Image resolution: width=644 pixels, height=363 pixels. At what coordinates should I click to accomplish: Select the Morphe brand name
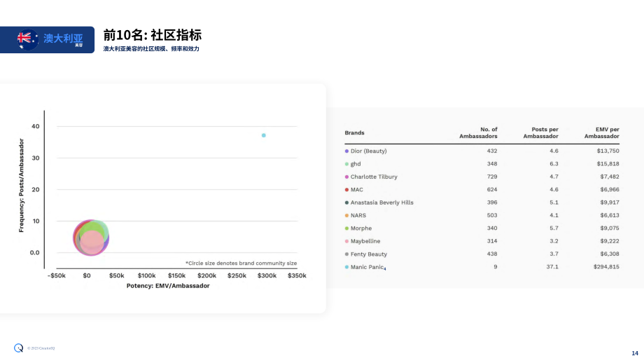(x=361, y=228)
